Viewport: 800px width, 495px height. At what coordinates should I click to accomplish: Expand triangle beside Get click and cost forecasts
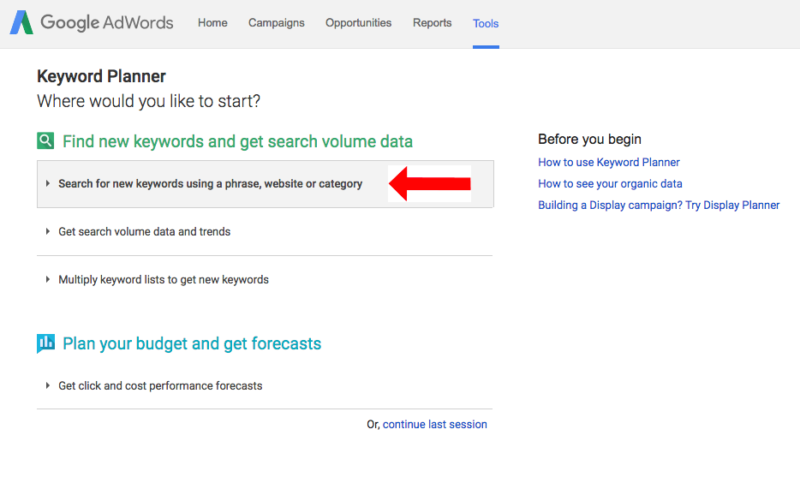pyautogui.click(x=47, y=385)
